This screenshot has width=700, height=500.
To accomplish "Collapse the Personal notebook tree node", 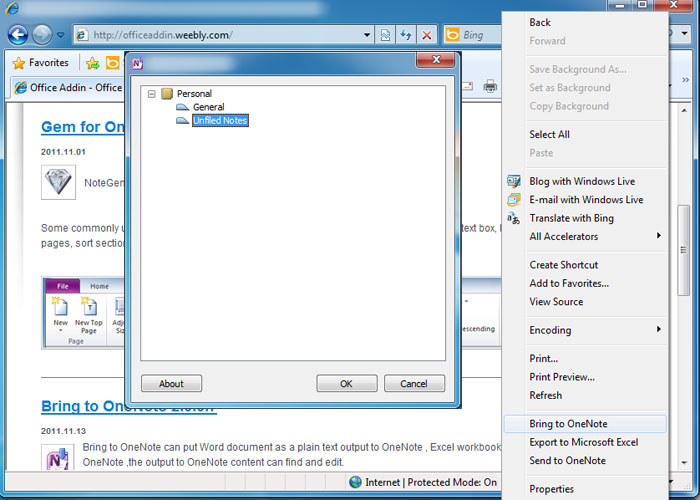I will (151, 94).
